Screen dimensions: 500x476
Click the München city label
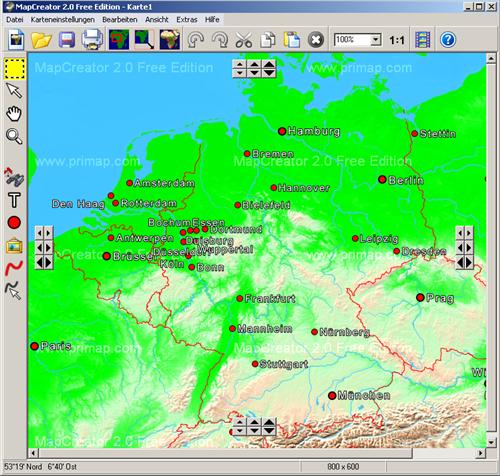tap(364, 395)
